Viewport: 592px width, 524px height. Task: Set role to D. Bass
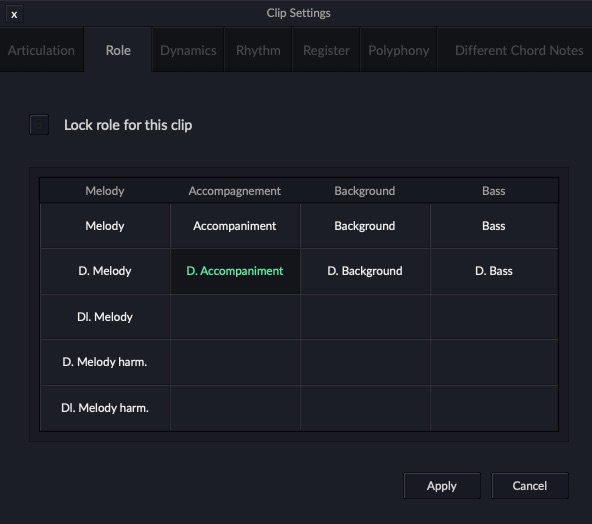[494, 271]
